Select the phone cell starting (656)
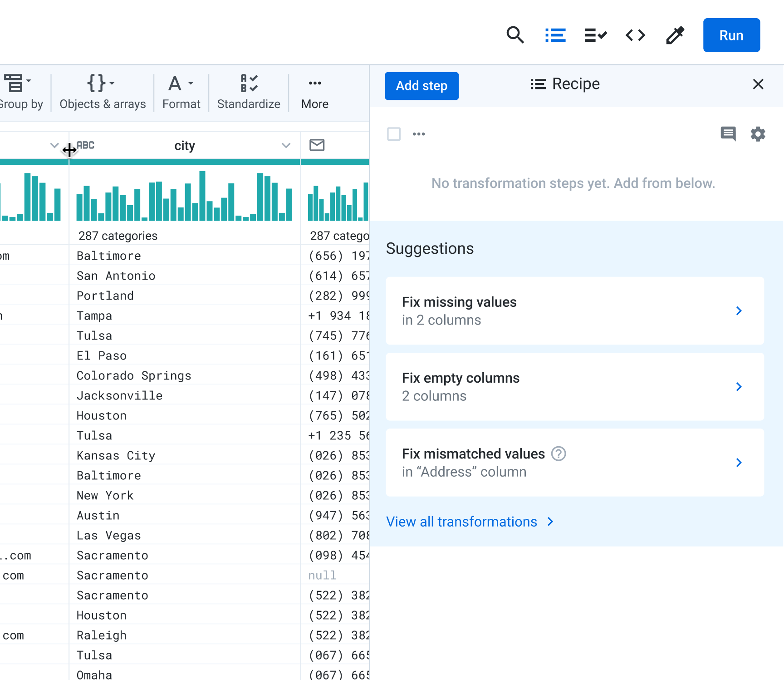The image size is (784, 680). point(335,256)
